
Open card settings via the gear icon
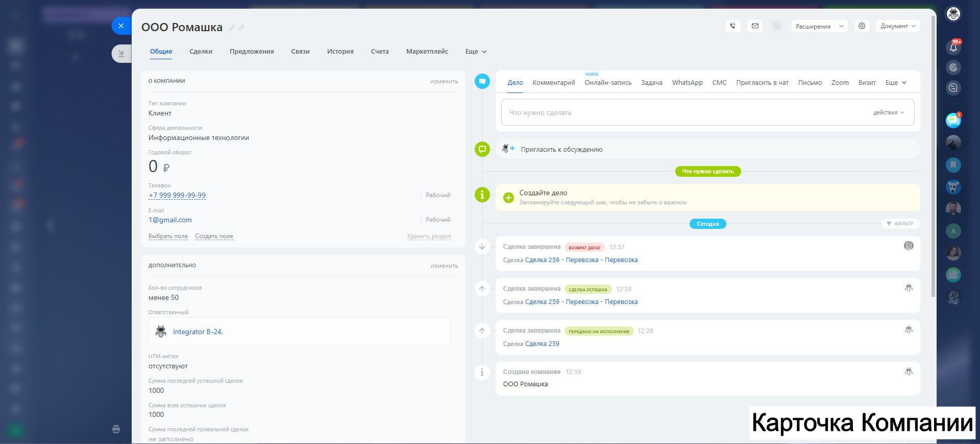(x=862, y=26)
